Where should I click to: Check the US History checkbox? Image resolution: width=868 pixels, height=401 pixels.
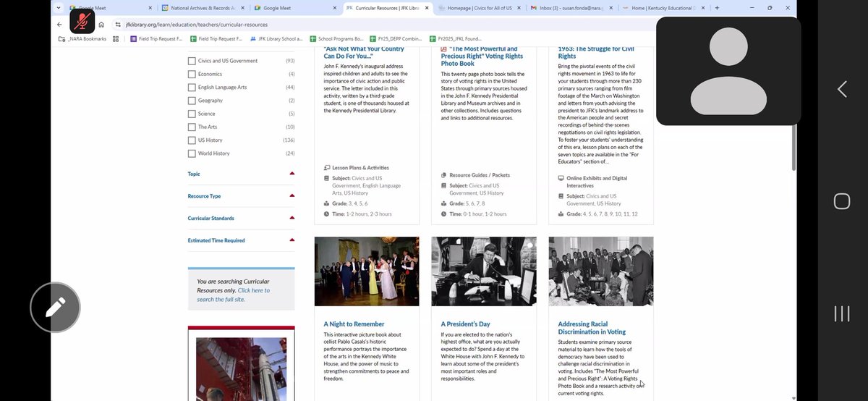[192, 140]
